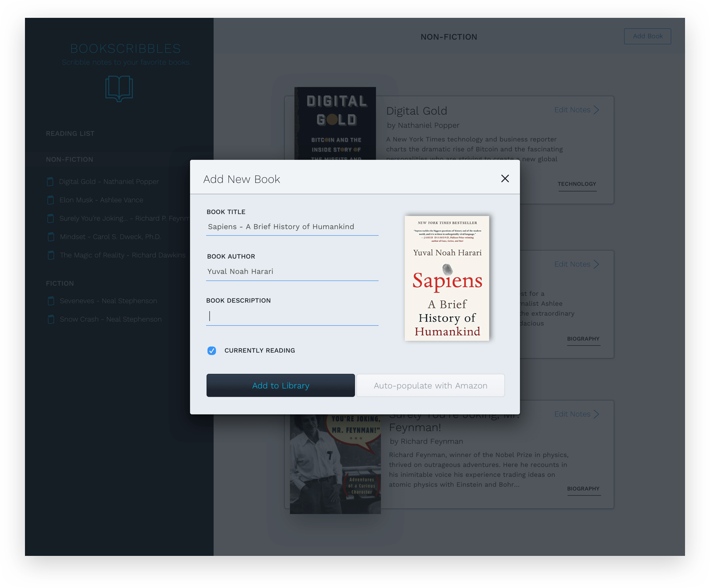Click the FICTION sidebar category heading

[60, 283]
